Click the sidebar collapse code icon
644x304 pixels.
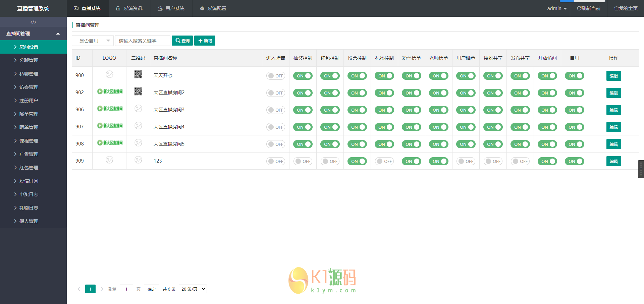point(33,22)
